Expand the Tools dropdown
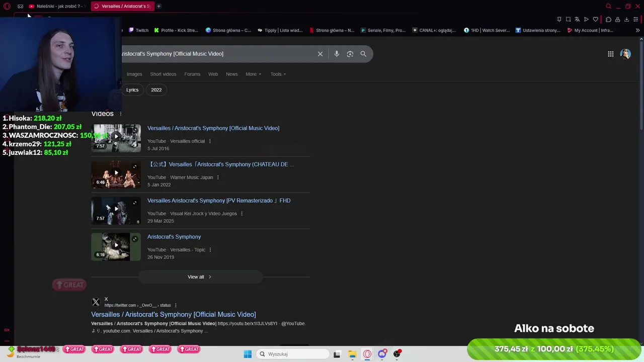644x362 pixels. 278,74
